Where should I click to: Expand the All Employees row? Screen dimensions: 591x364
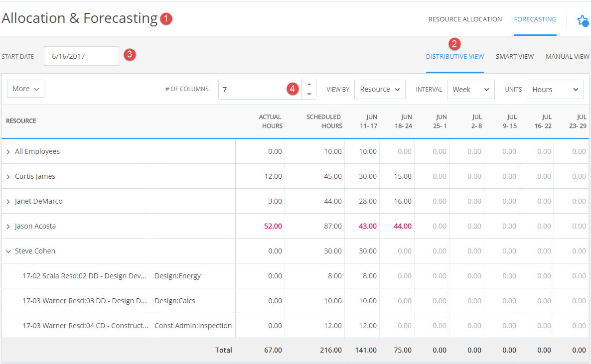pos(9,151)
